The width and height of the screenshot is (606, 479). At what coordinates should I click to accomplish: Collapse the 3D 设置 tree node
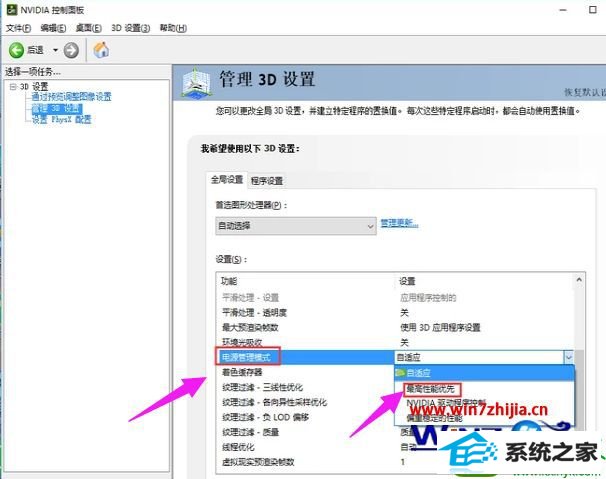[13, 86]
